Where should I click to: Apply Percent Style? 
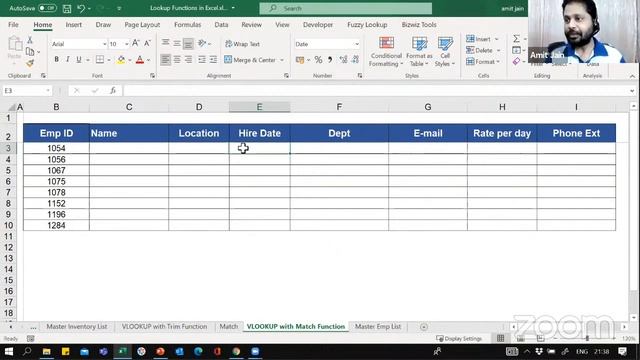[x=318, y=60]
